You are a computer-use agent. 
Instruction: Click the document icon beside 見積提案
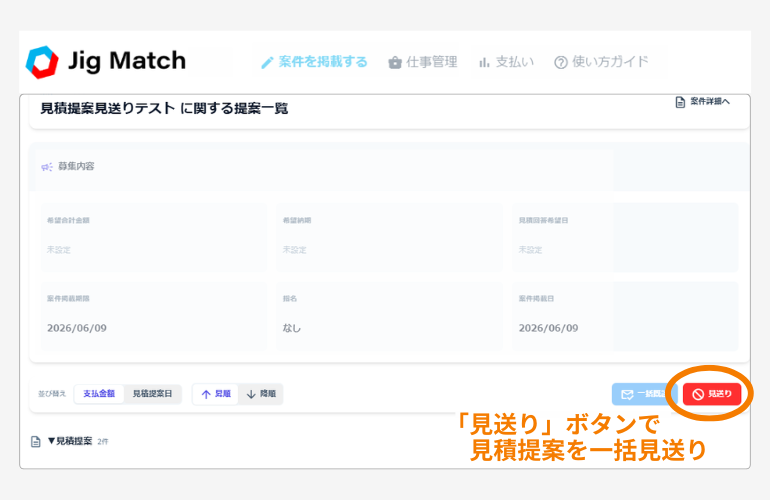(x=35, y=442)
